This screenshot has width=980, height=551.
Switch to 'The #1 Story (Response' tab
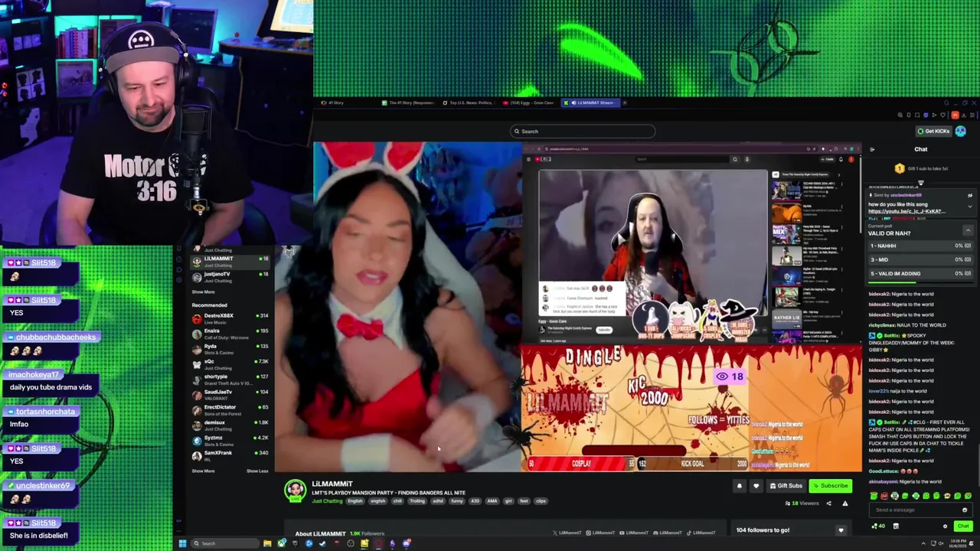coord(408,103)
